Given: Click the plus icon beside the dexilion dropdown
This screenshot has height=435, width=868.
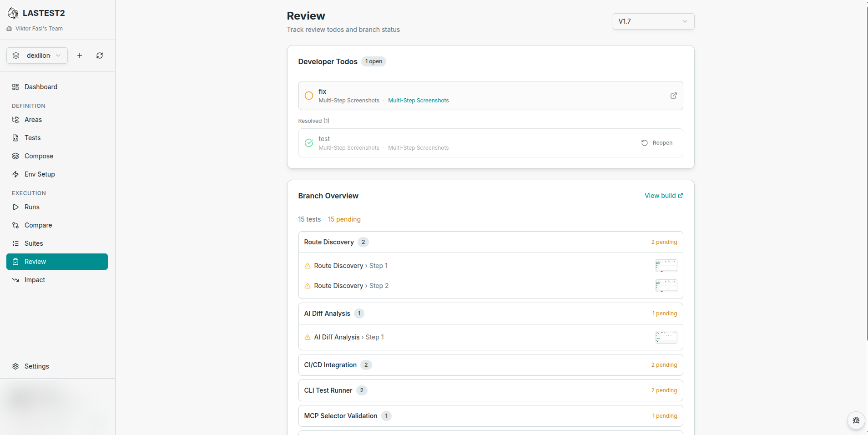Looking at the screenshot, I should click(x=80, y=56).
